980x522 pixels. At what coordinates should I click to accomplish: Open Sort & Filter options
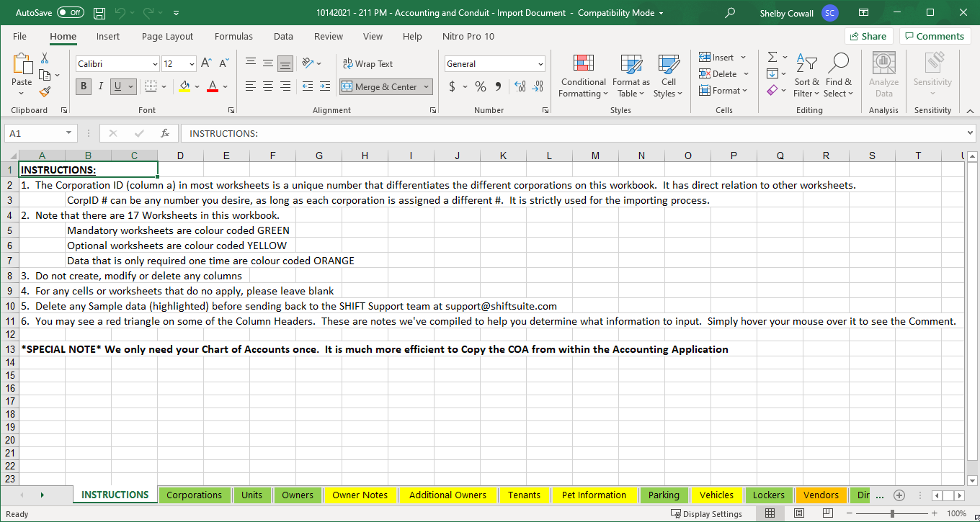806,76
